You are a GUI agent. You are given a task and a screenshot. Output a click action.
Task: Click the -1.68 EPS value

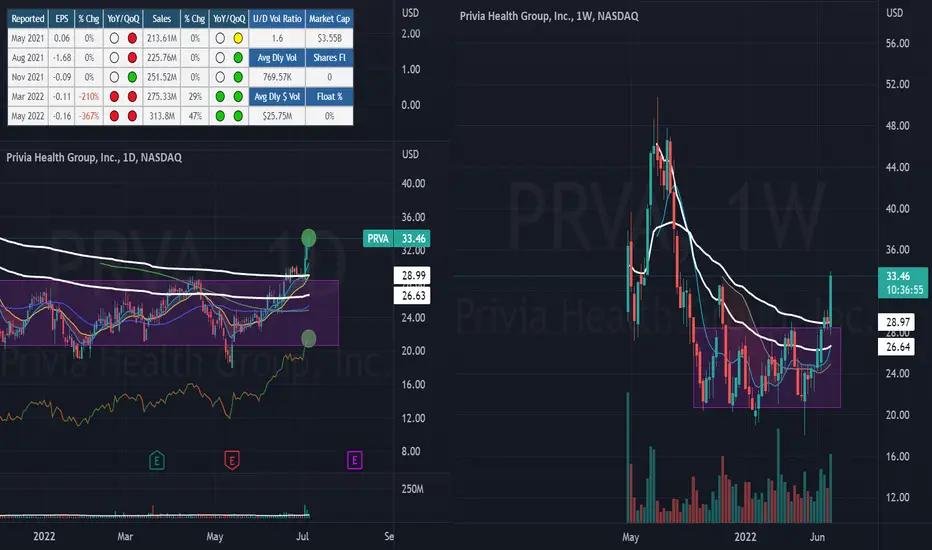[62, 58]
